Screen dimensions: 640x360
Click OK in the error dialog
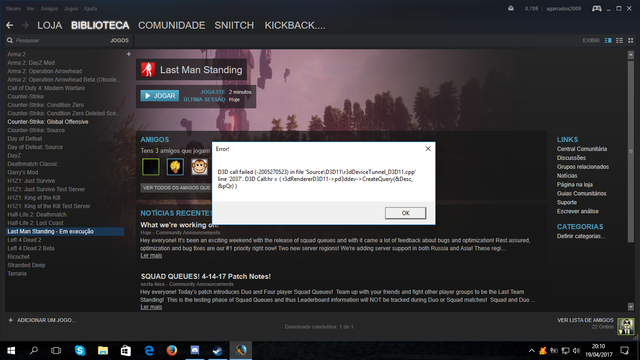[x=405, y=213]
